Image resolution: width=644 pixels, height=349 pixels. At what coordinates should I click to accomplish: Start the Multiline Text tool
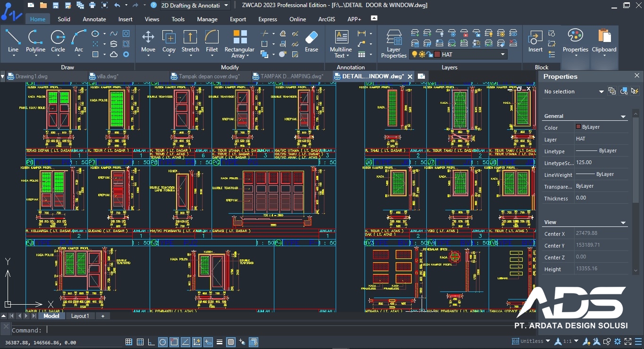(341, 43)
